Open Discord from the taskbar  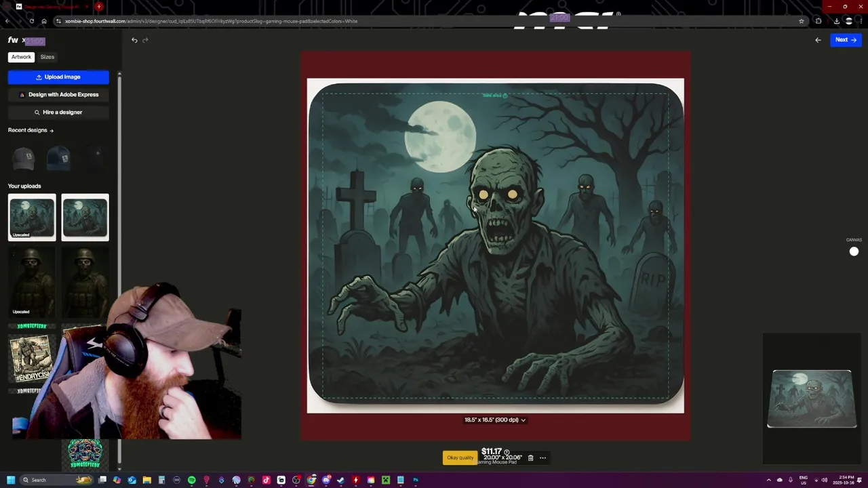(x=326, y=480)
